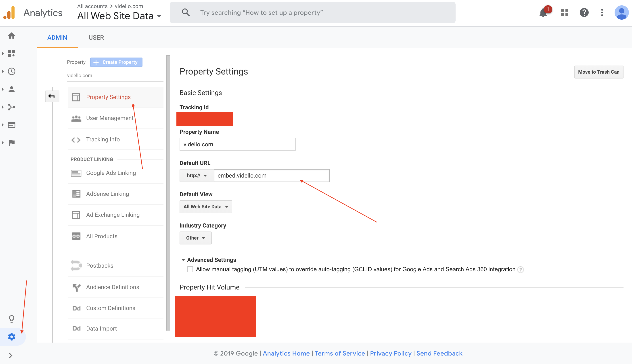Open Default View All Web Site Data dropdown
Screen dimensions: 632x364
coord(205,207)
